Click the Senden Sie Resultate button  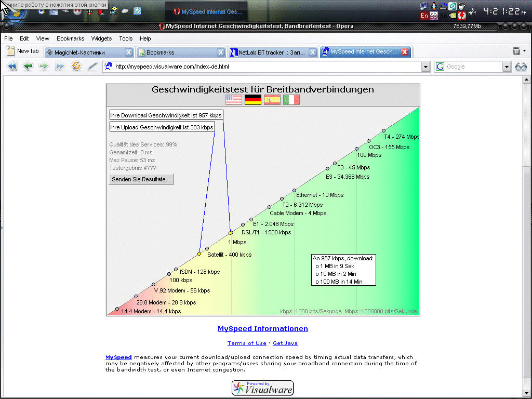pos(141,179)
